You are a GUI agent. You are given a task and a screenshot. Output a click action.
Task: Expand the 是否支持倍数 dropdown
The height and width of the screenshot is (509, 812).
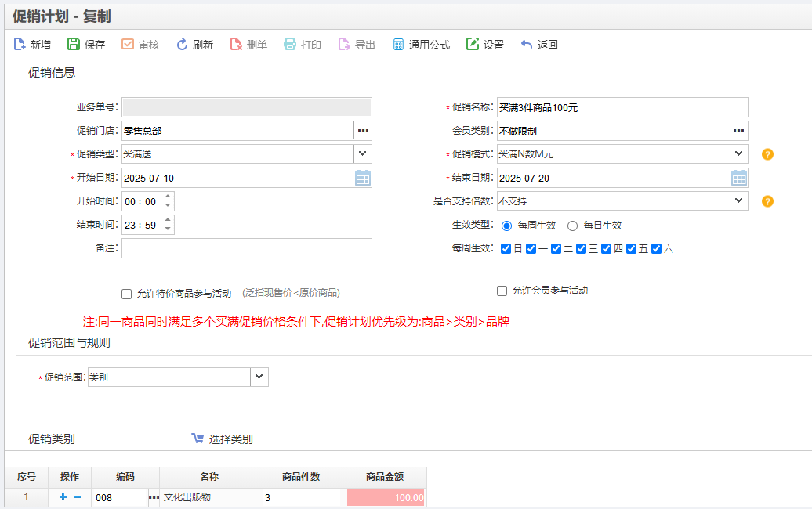point(739,200)
